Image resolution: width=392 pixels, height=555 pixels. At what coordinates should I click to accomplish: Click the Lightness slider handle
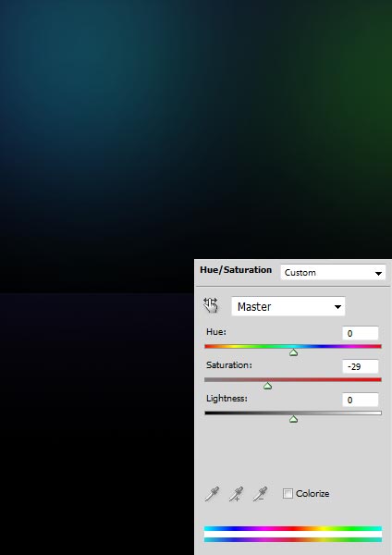pos(293,419)
